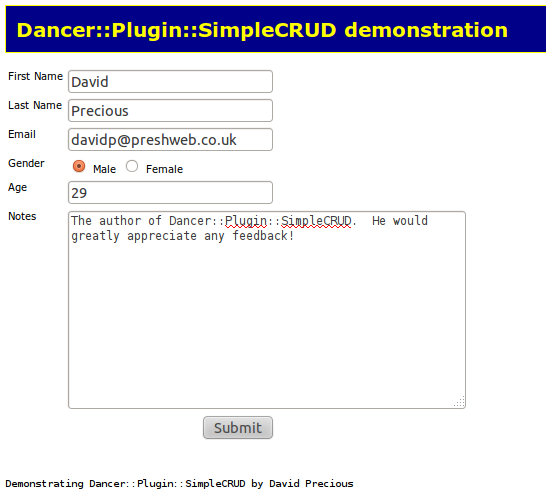Viewport: 546px width, 501px height.
Task: Focus the First Name input field
Action: [170, 81]
